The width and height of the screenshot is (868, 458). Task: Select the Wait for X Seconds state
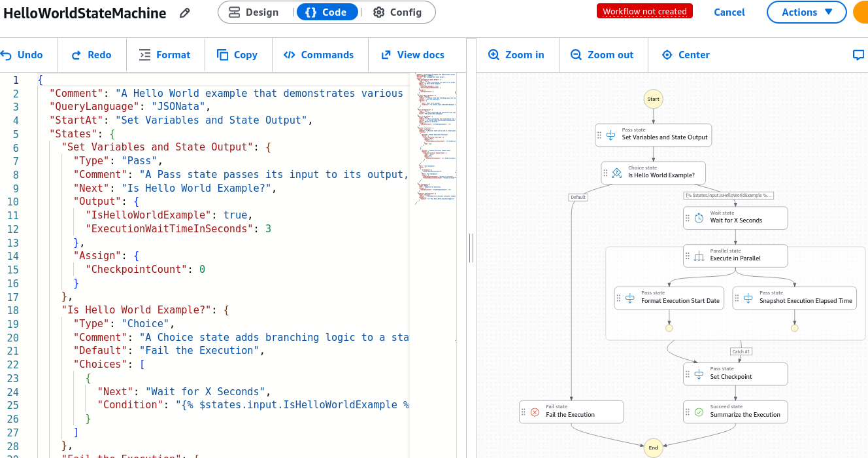tap(735, 218)
